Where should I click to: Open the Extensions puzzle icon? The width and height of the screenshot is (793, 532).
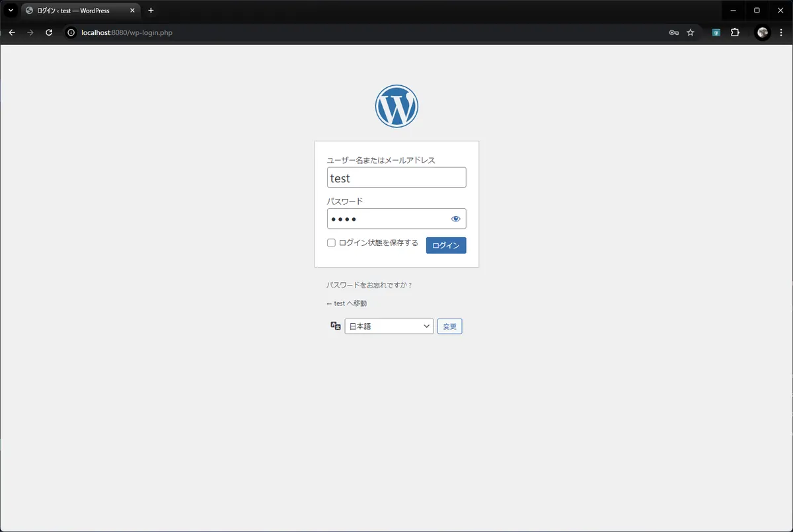click(x=735, y=32)
